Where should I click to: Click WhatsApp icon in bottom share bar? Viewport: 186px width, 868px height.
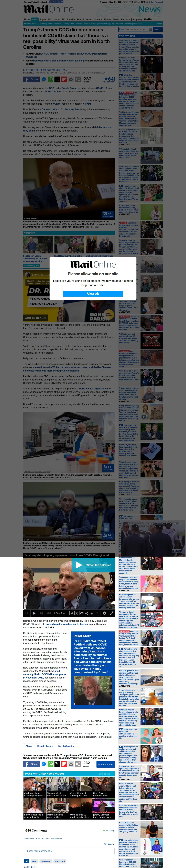[x=51, y=764]
